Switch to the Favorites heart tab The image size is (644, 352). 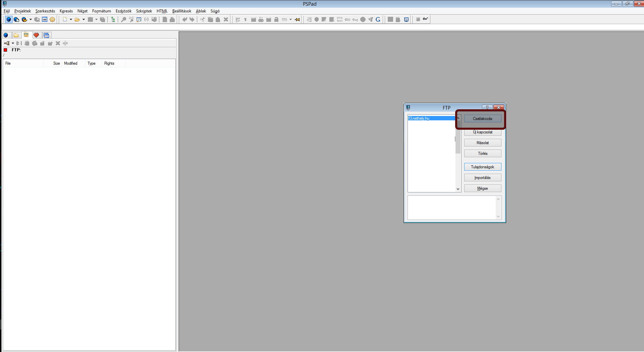(x=36, y=35)
